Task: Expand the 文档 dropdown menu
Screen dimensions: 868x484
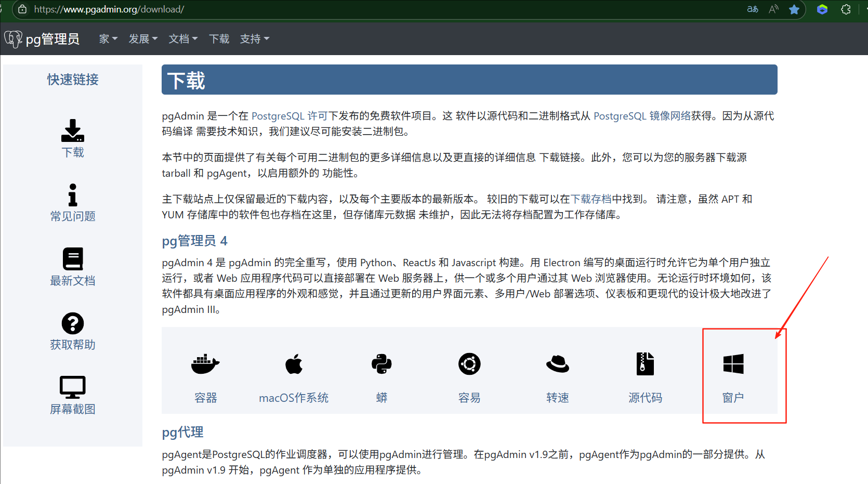Action: [x=183, y=39]
